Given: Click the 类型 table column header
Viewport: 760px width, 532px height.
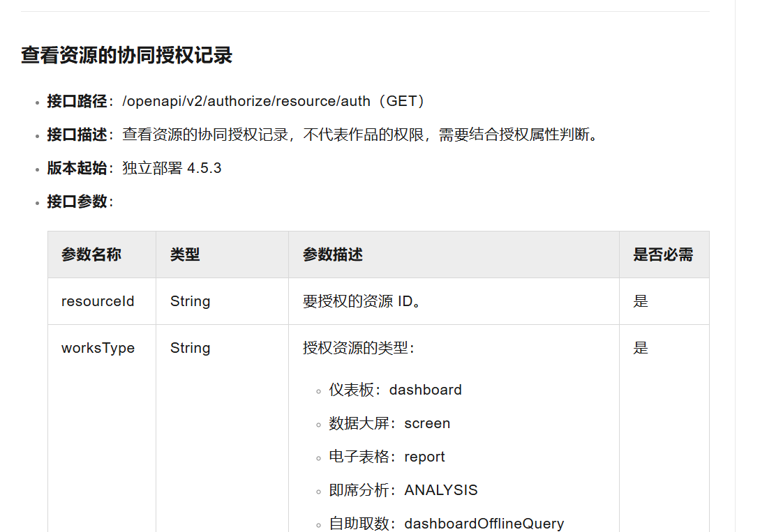Looking at the screenshot, I should click(185, 255).
